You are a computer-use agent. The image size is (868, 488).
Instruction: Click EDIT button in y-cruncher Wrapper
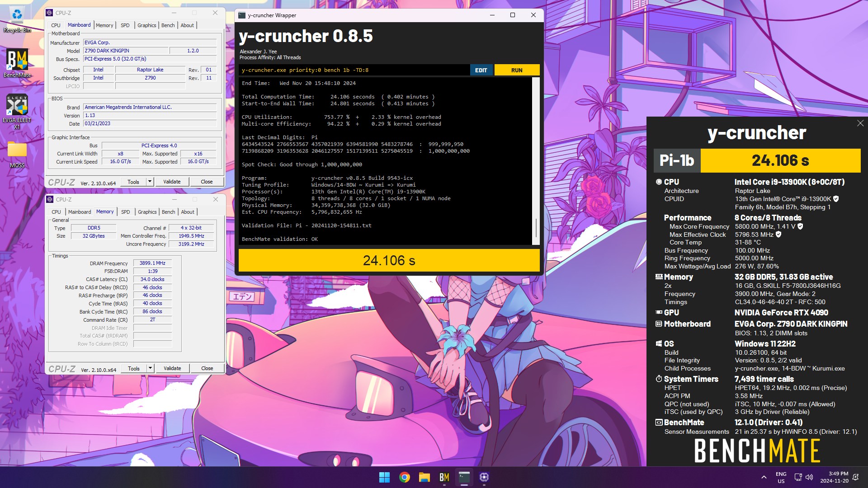coord(481,70)
